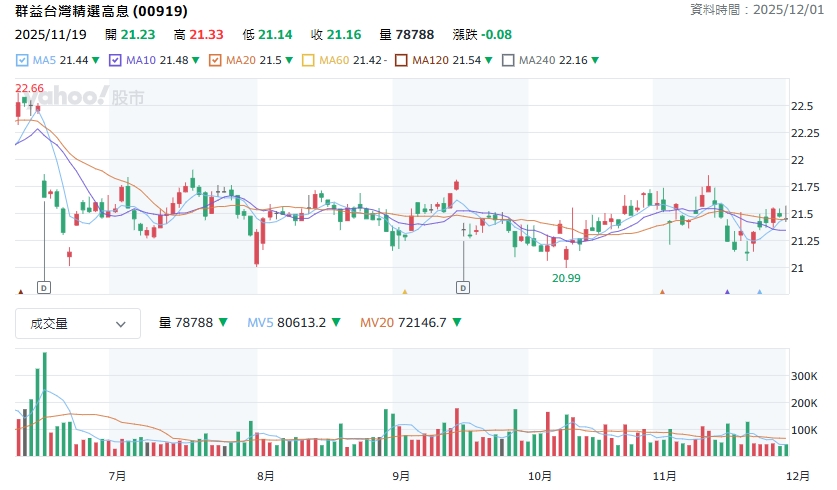Click the light blue triangle marker near December
The height and width of the screenshot is (490, 837).
[759, 292]
